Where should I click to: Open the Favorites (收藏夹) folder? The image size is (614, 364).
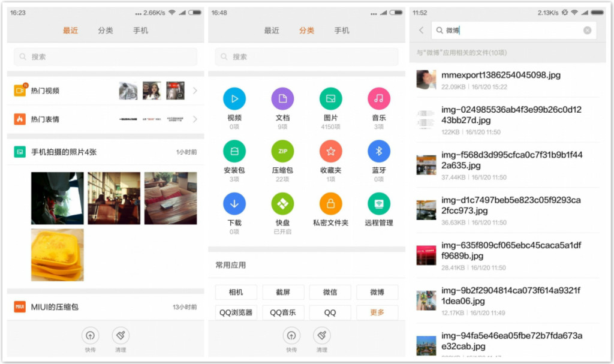(330, 151)
